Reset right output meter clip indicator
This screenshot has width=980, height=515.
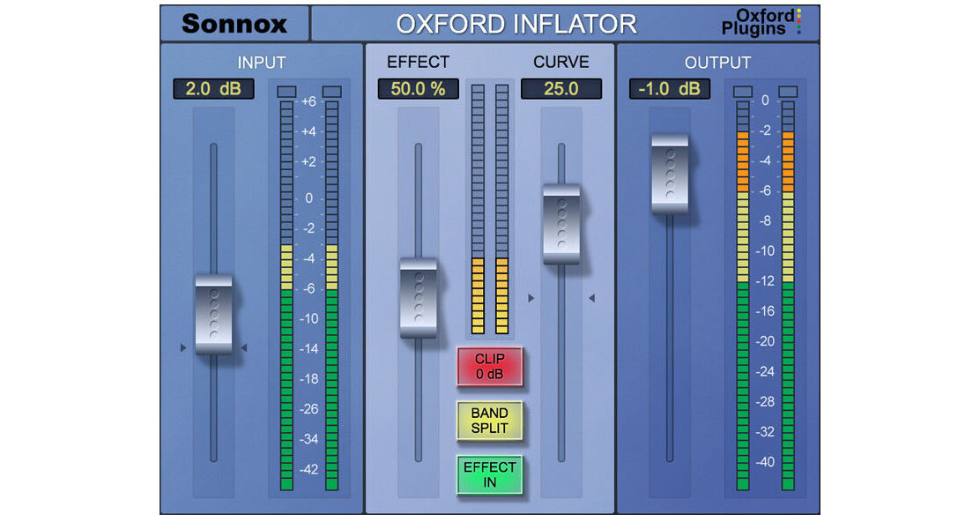(x=788, y=92)
